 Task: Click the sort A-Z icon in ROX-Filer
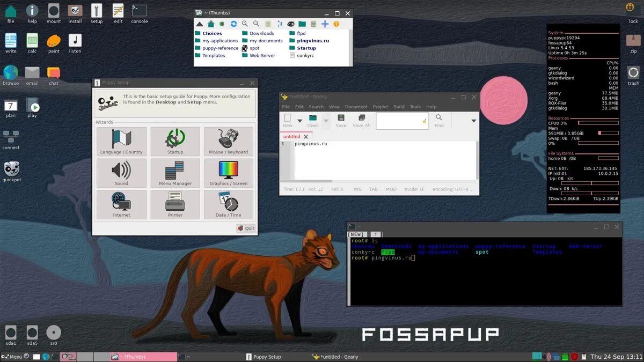tap(279, 24)
